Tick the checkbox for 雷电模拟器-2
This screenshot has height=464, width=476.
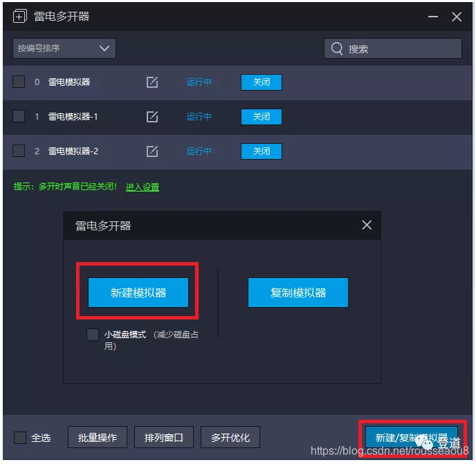coord(19,151)
